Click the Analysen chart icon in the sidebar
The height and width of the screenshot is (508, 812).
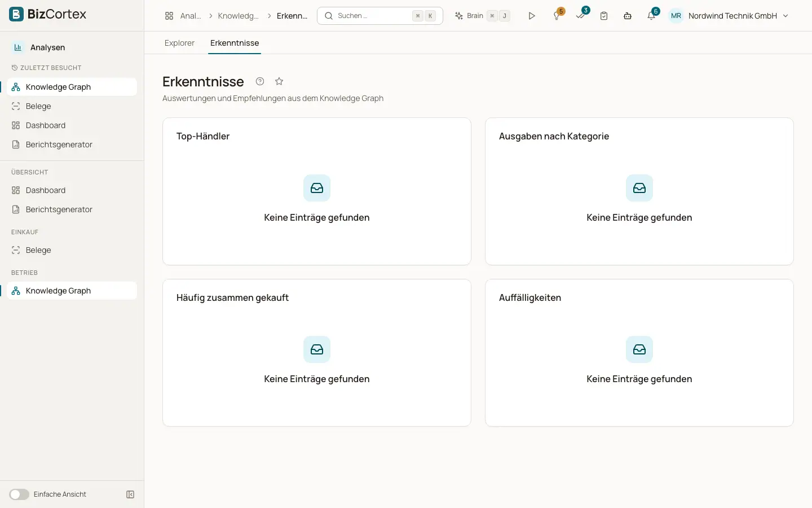(x=18, y=47)
